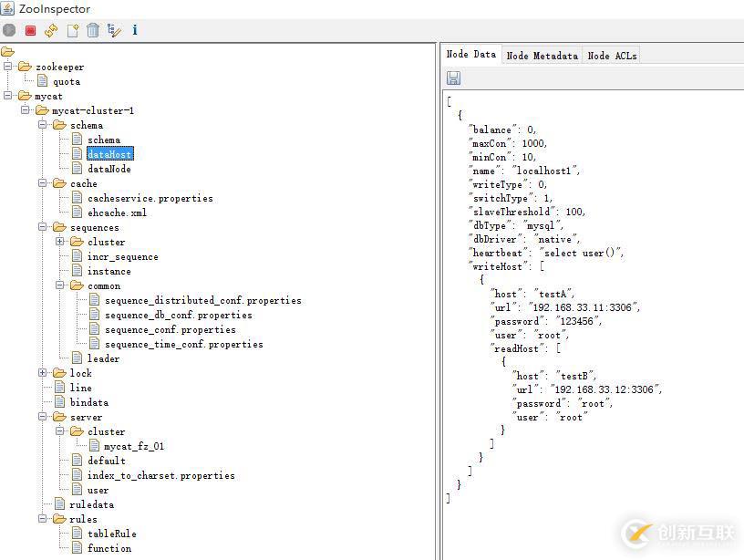Click the save icon in Node Data panel
This screenshot has height=560, width=744.
pos(453,78)
